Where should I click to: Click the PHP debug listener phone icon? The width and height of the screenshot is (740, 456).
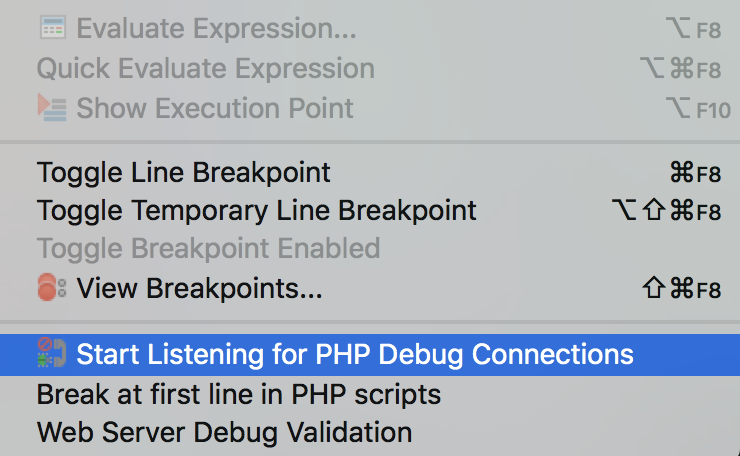click(52, 353)
